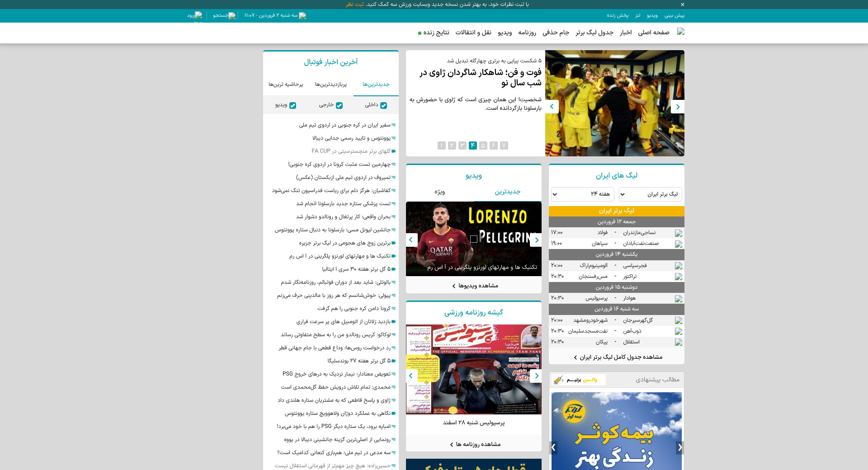
Task: Open نتایج زنده live results menu item
Action: tap(434, 33)
